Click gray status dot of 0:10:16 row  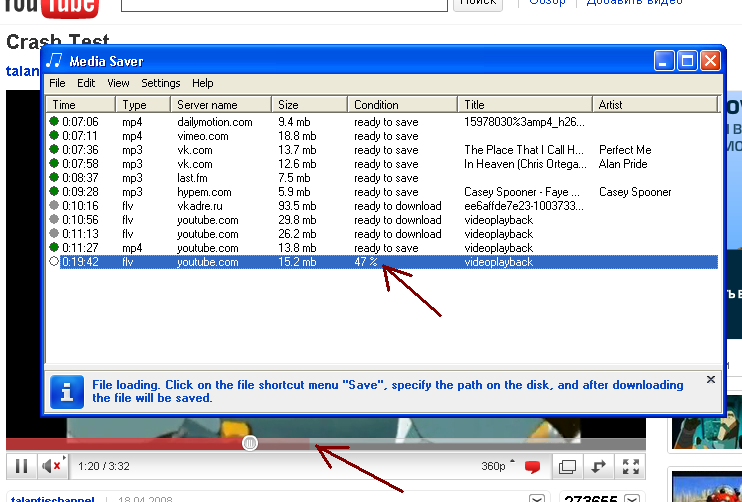54,205
